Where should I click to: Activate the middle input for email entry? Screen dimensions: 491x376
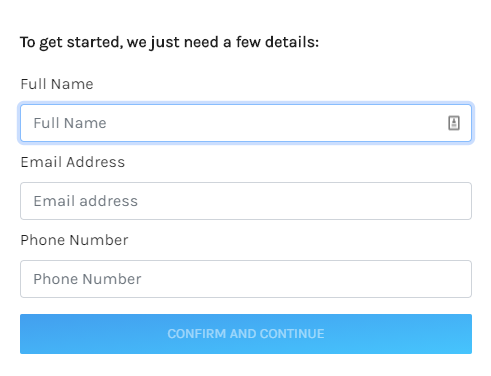click(x=246, y=201)
